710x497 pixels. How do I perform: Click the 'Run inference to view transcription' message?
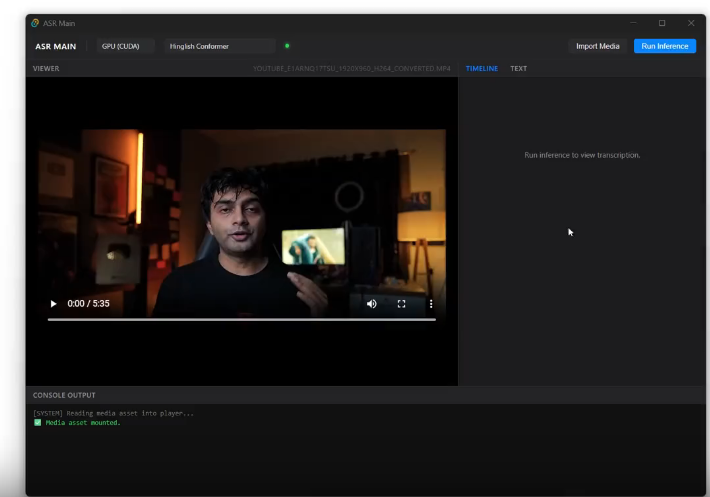582,155
